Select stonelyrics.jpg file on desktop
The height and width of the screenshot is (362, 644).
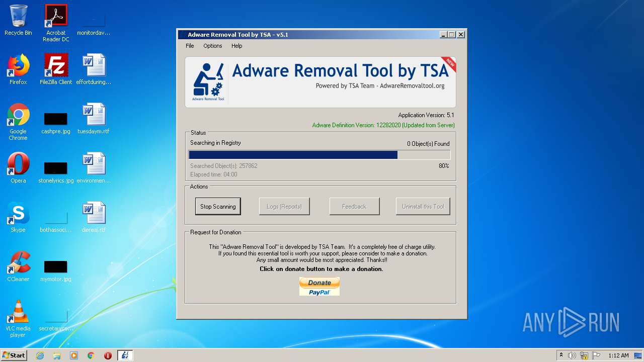(x=56, y=171)
